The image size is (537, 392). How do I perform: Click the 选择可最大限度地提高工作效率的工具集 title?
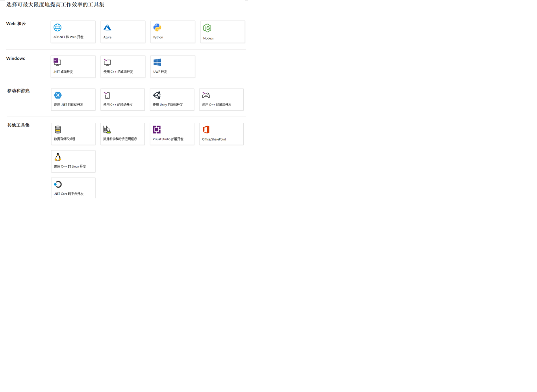(x=56, y=5)
